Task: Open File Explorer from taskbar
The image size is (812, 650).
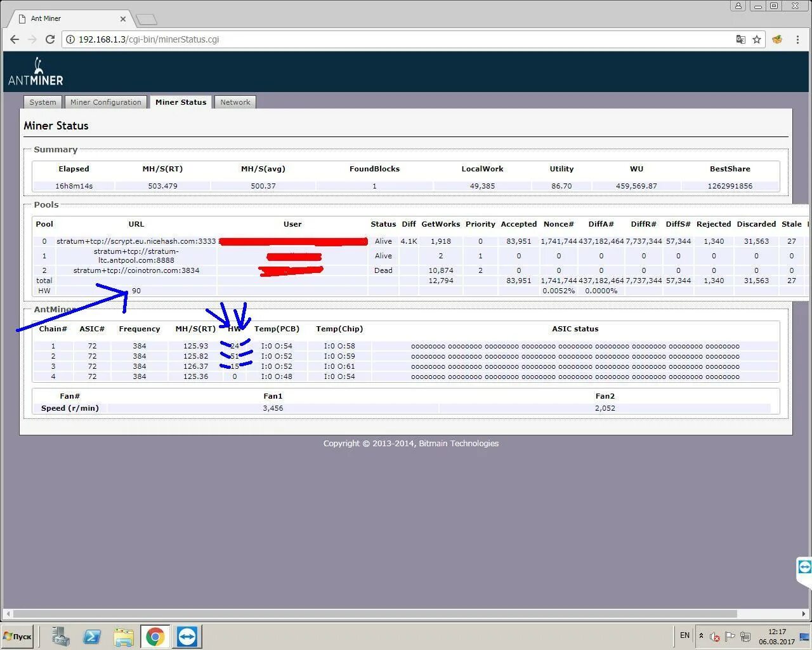Action: click(x=124, y=637)
